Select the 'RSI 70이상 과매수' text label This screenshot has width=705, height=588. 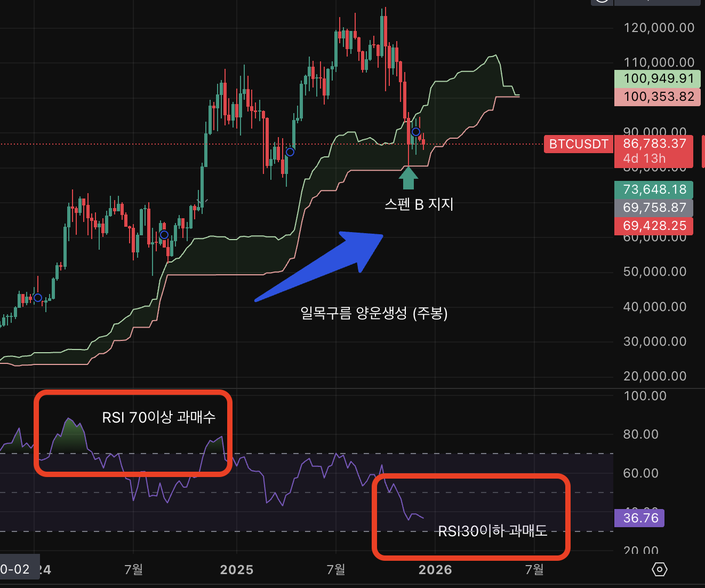[159, 417]
